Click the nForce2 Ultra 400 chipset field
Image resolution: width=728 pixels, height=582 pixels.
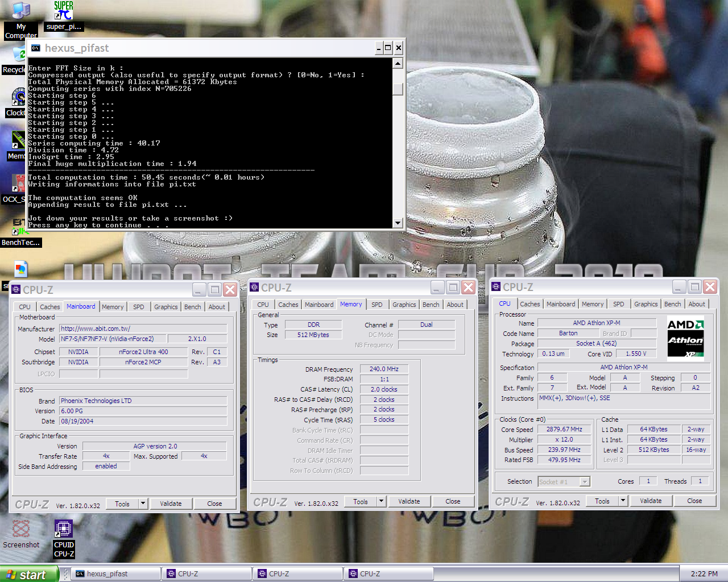coord(143,352)
